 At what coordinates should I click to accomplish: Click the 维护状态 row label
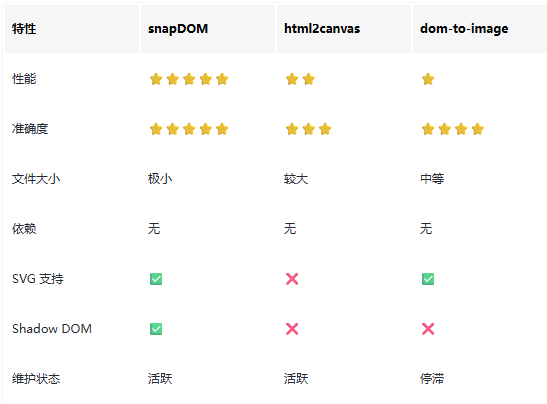click(x=36, y=379)
